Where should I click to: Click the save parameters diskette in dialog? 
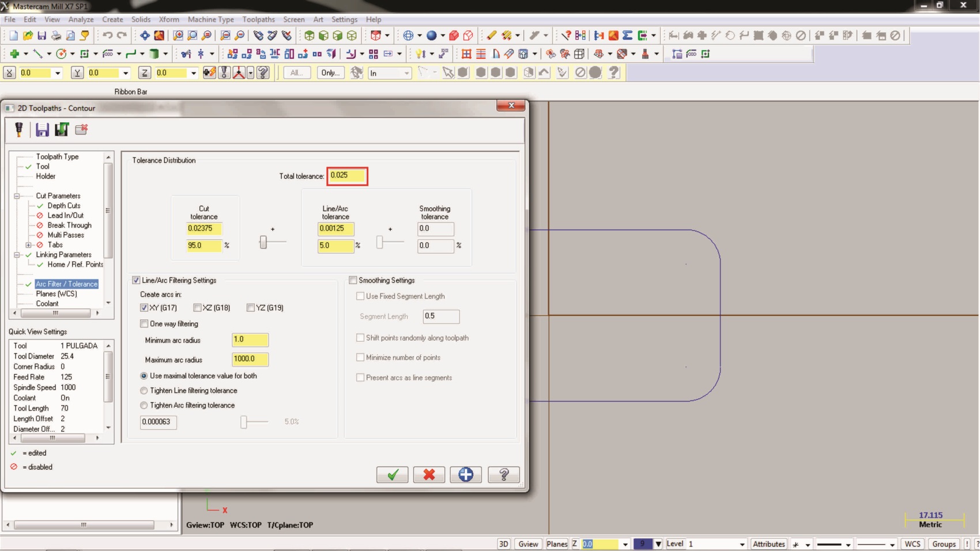pyautogui.click(x=42, y=130)
